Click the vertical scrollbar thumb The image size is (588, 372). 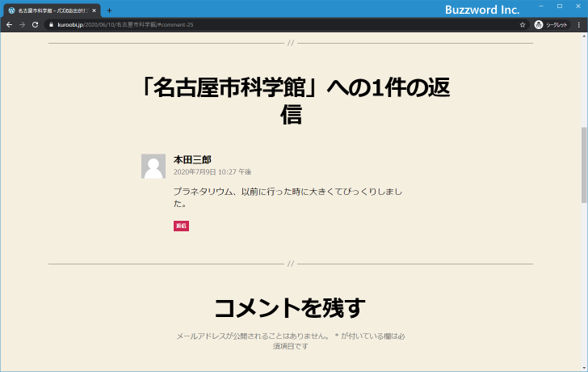coord(584,165)
